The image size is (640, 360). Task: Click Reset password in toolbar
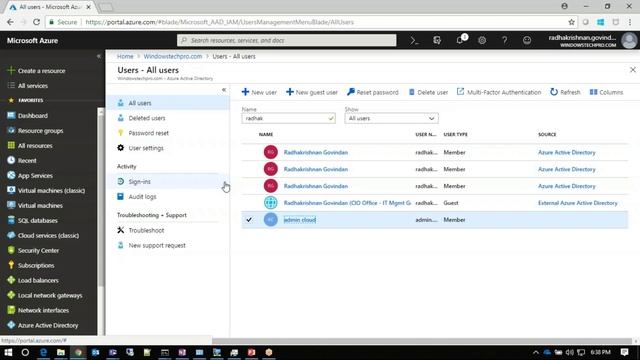tap(373, 92)
